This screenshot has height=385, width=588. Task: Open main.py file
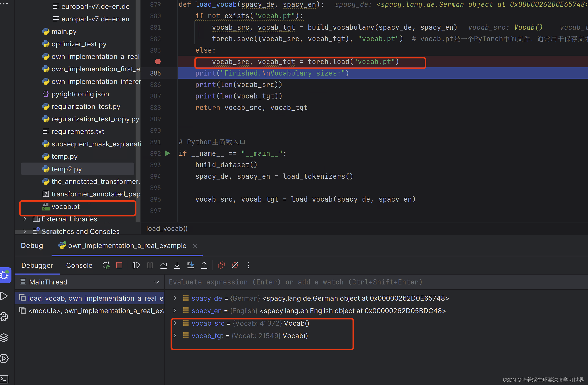[x=64, y=31]
